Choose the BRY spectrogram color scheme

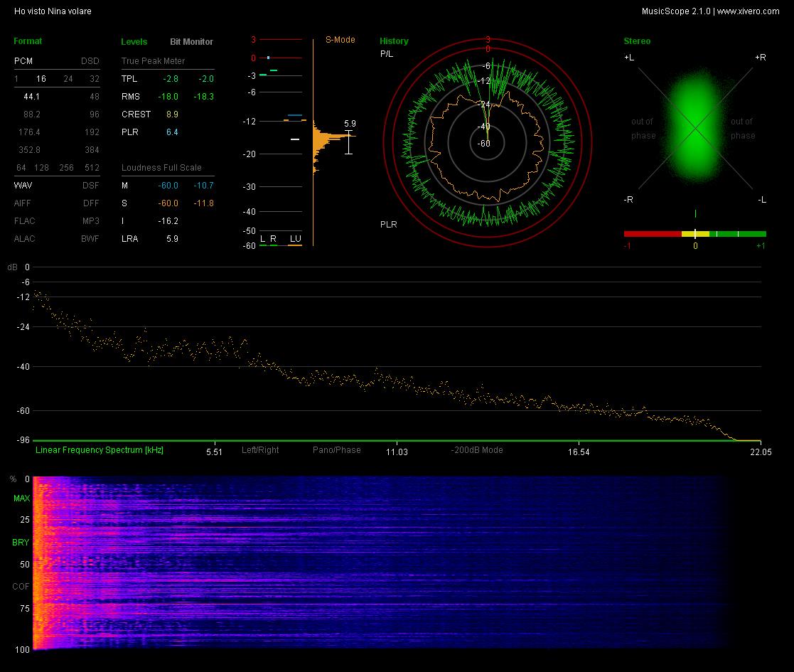21,543
